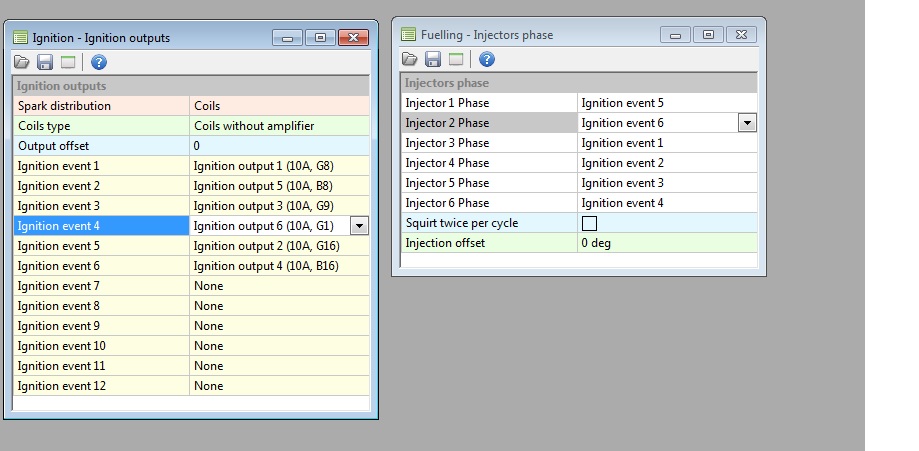The image size is (919, 451).
Task: Enable Squirt twice per cycle checkbox
Action: click(x=589, y=223)
